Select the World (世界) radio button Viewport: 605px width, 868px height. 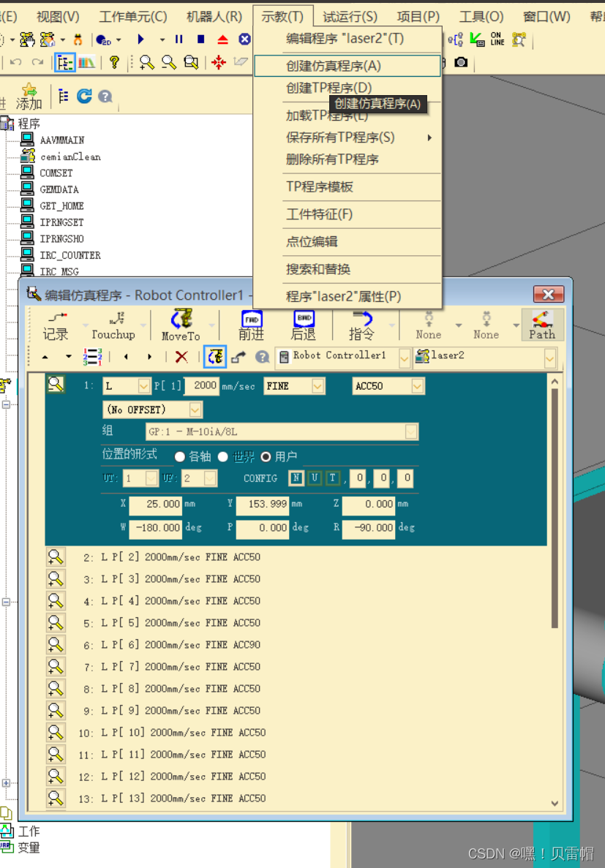click(x=222, y=457)
